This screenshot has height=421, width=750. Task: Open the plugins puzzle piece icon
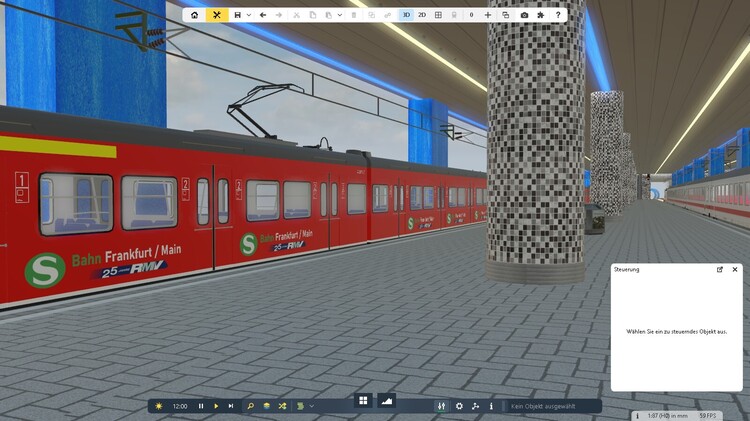[540, 15]
